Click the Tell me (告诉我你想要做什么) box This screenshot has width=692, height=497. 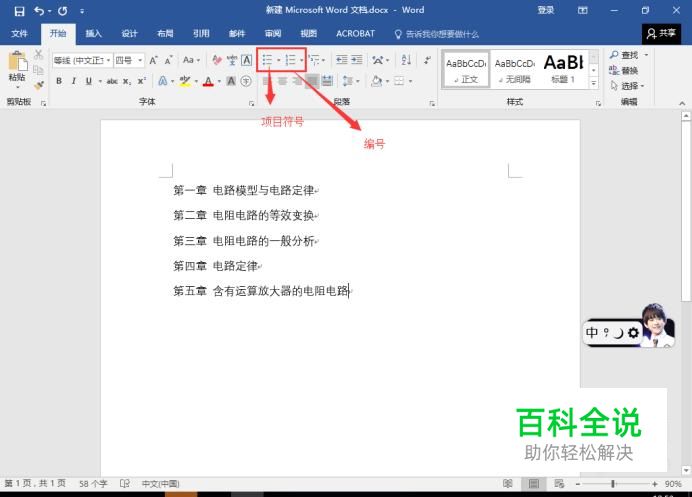[437, 34]
